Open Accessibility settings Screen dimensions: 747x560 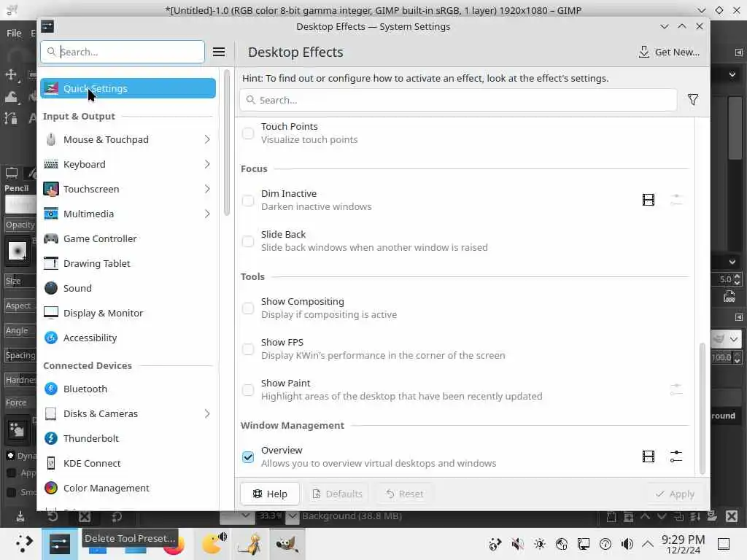pyautogui.click(x=128, y=338)
